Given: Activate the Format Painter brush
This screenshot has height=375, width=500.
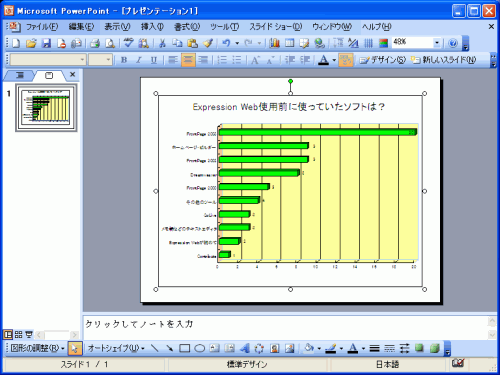Looking at the screenshot, I should click(208, 43).
